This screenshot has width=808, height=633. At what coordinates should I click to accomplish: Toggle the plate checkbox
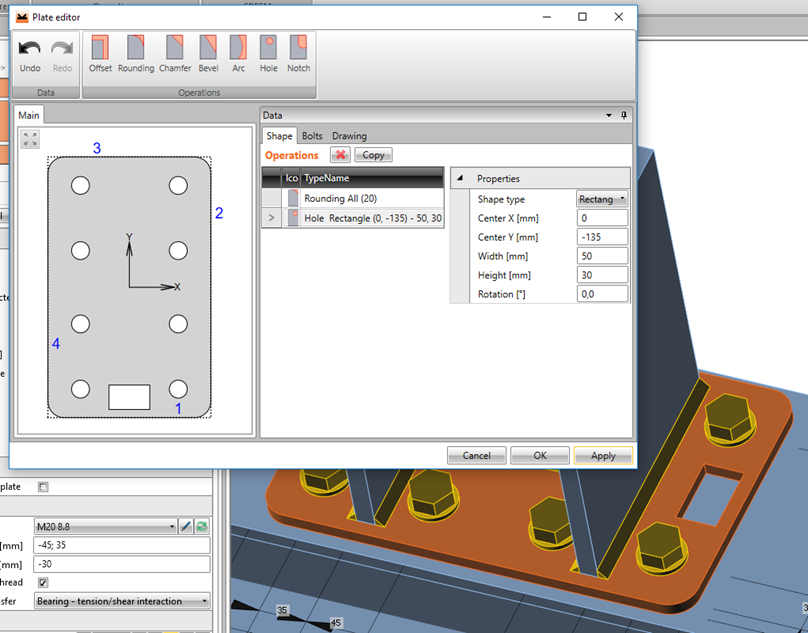pyautogui.click(x=41, y=487)
